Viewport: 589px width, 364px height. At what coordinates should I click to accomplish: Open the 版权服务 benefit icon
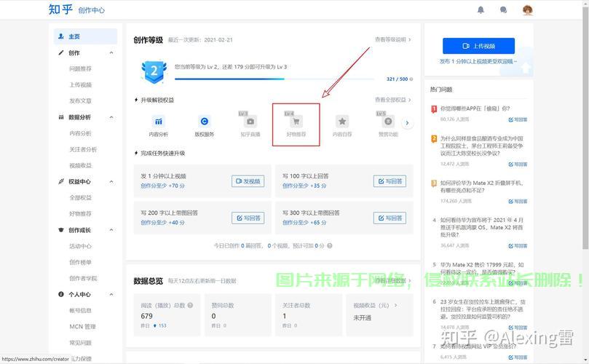[205, 122]
